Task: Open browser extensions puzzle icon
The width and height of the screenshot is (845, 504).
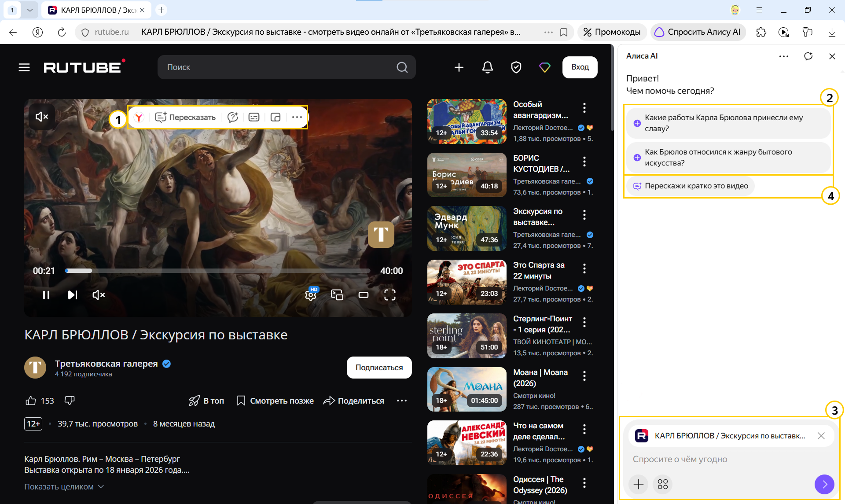Action: (761, 32)
